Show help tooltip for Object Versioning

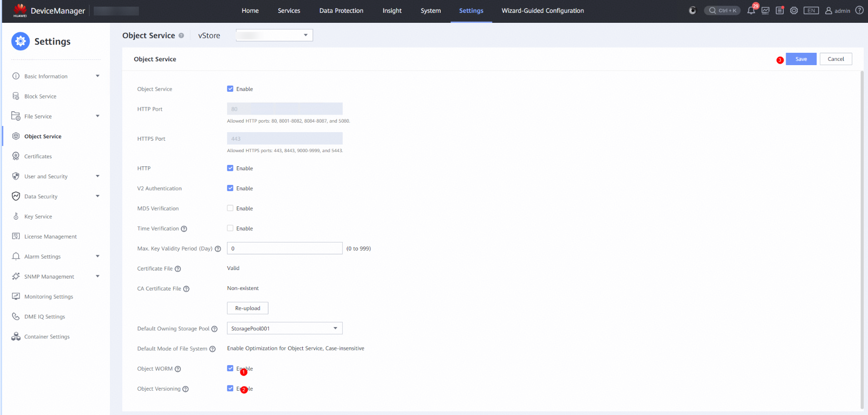point(186,389)
